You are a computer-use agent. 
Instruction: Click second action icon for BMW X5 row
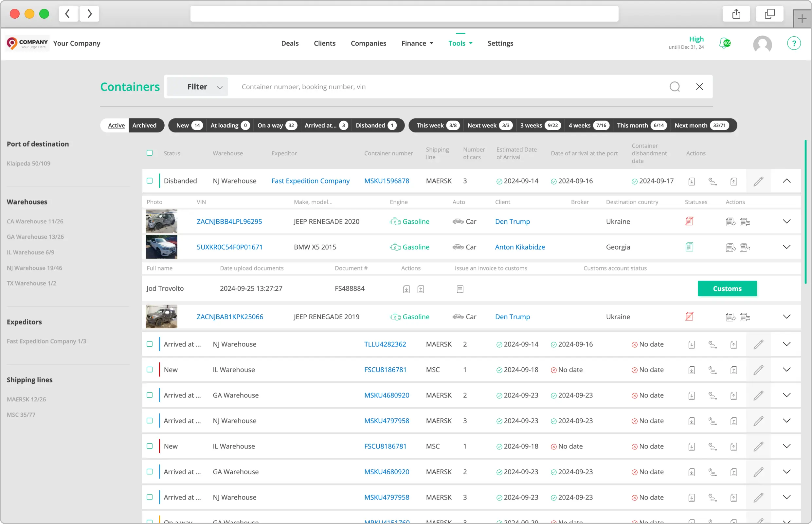(745, 247)
